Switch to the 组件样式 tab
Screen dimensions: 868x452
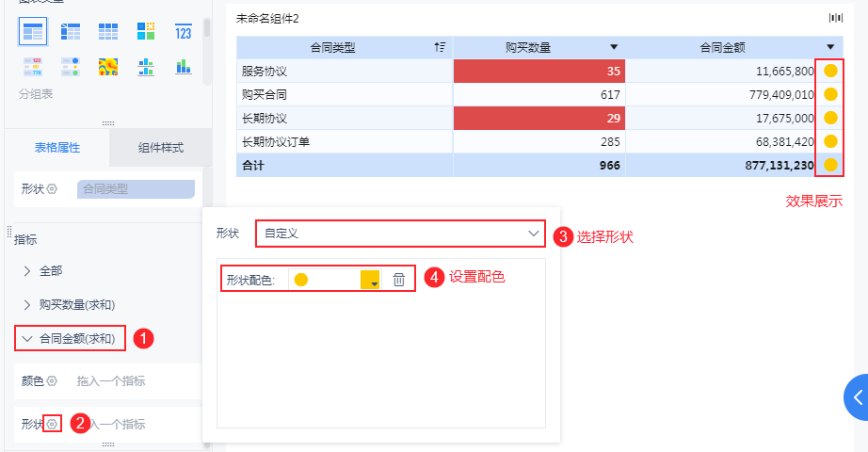click(x=161, y=147)
